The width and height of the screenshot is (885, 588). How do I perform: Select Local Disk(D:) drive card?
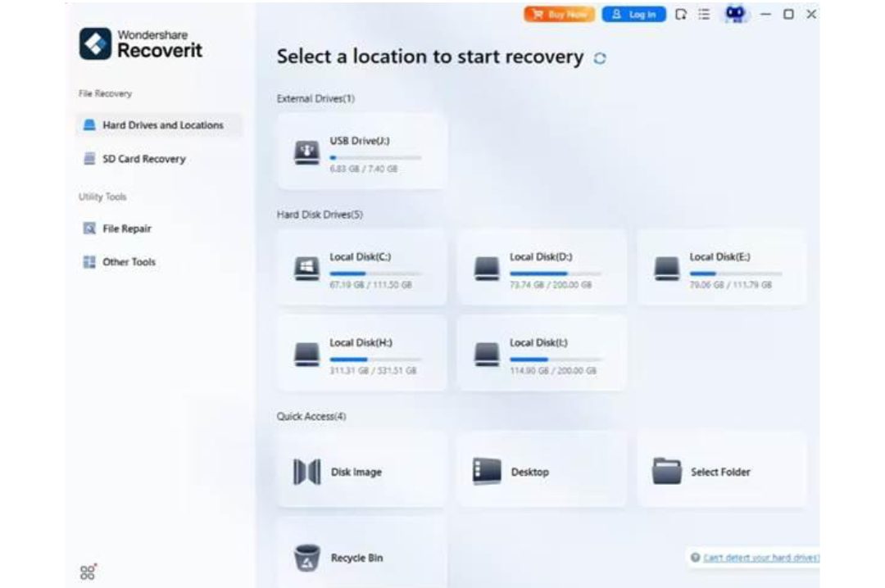tap(542, 268)
